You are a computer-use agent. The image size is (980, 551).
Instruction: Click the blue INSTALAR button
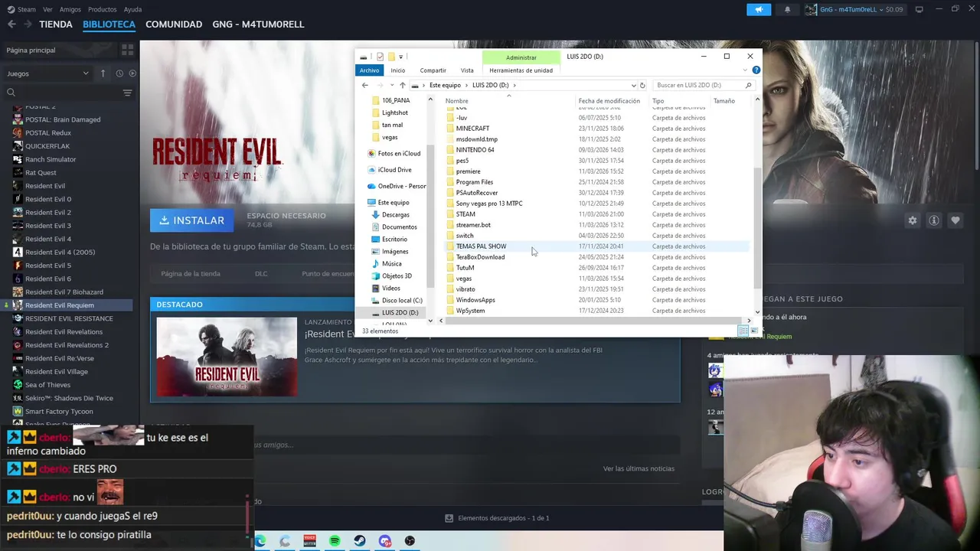(x=192, y=220)
